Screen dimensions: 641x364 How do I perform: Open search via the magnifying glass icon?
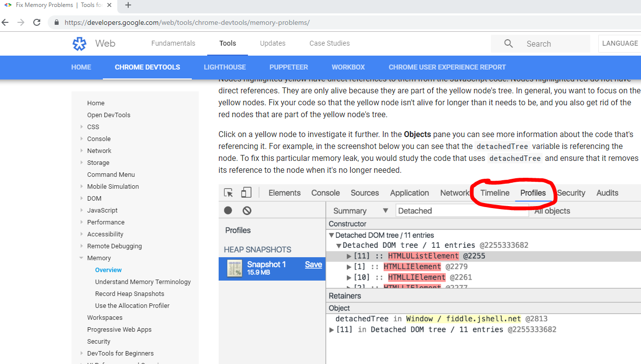(508, 43)
